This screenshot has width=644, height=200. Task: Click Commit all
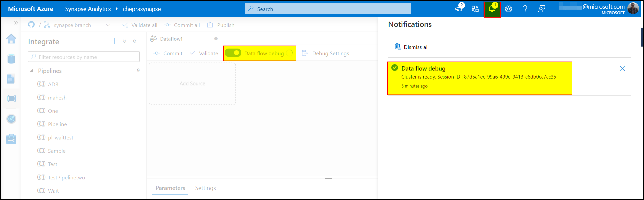[182, 25]
